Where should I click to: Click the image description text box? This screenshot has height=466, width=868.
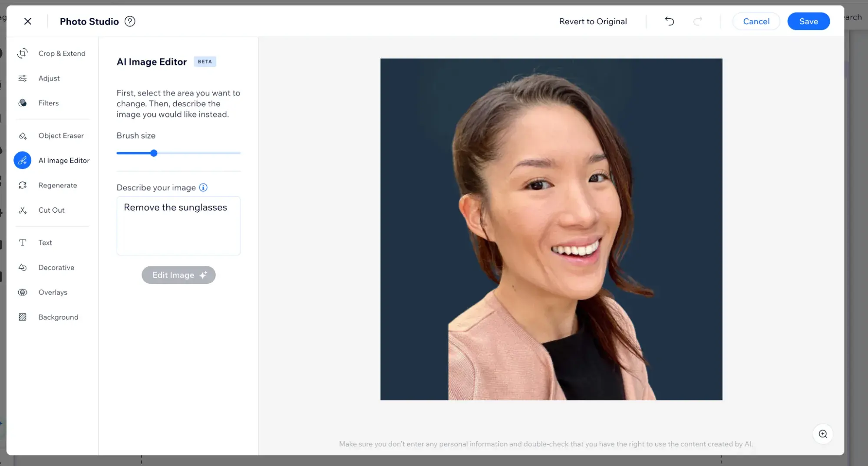(x=178, y=226)
